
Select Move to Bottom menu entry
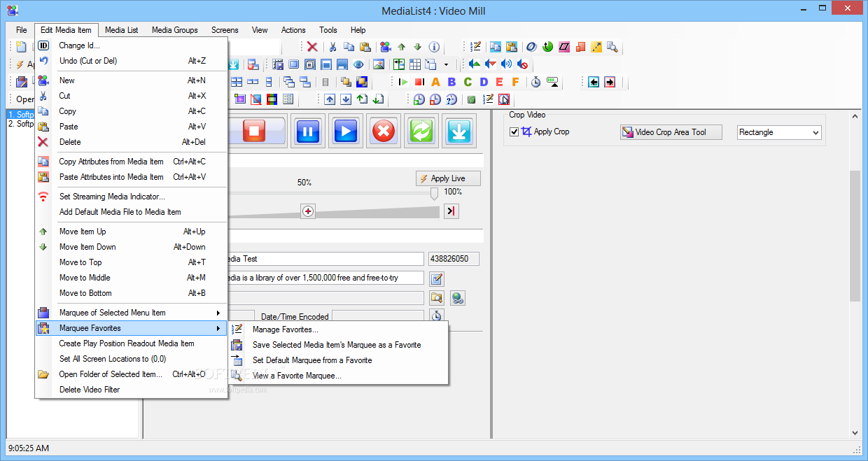click(x=131, y=293)
